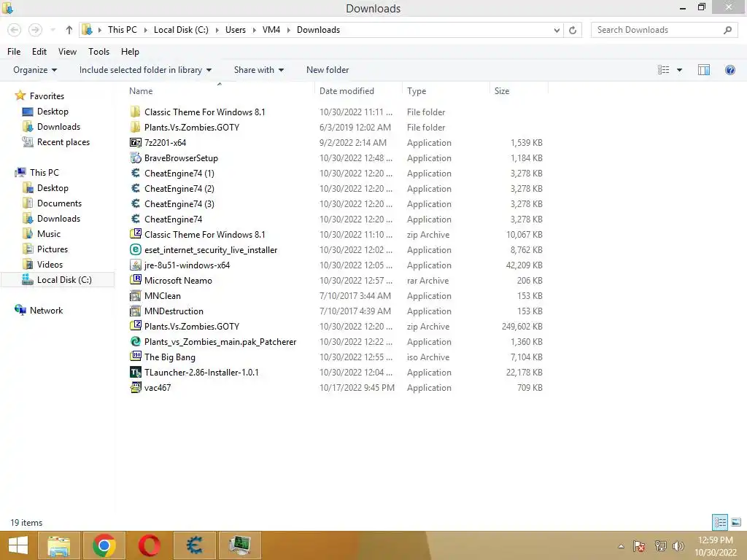Click the volume speaker tray icon
Image resolution: width=747 pixels, height=560 pixels.
click(678, 545)
